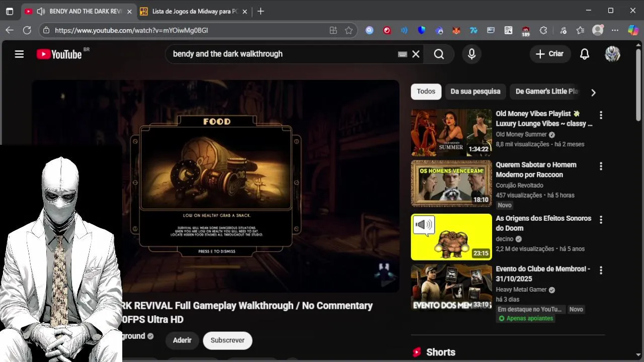The image size is (644, 362).
Task: Select the Todos filter chip
Action: [x=426, y=92]
